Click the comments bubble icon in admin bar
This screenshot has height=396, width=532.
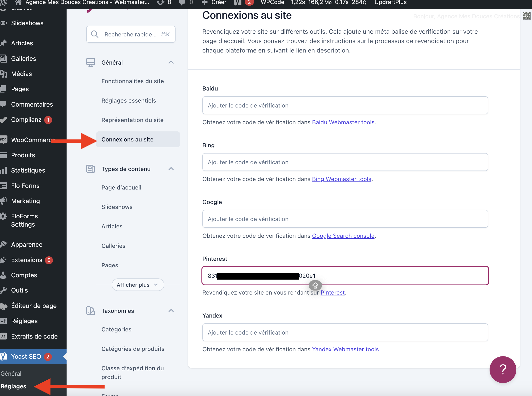[182, 3]
